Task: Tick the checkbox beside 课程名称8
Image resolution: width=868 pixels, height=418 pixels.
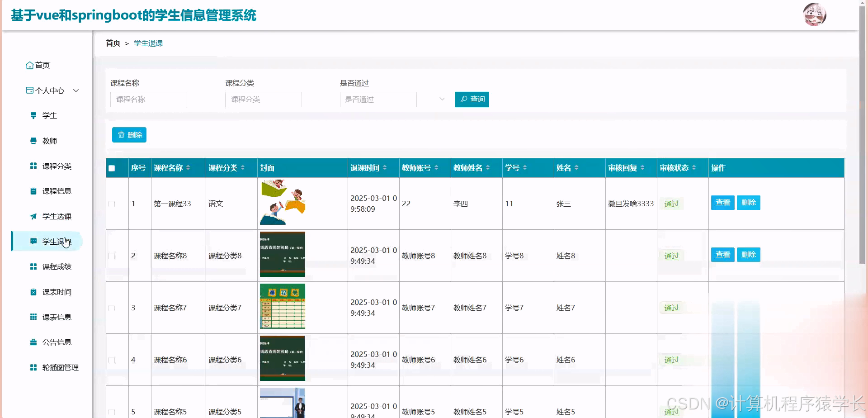Action: (x=112, y=256)
